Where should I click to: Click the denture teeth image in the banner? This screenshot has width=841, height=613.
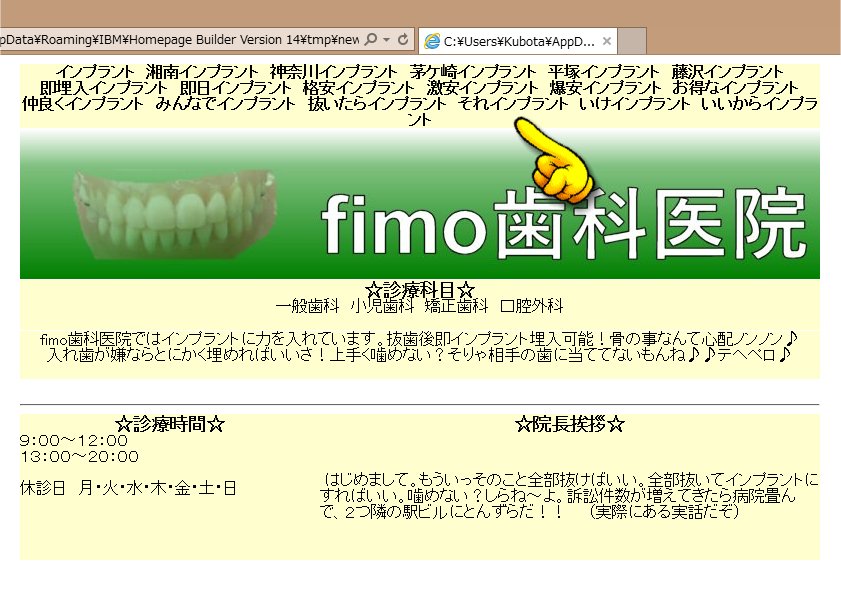click(174, 213)
